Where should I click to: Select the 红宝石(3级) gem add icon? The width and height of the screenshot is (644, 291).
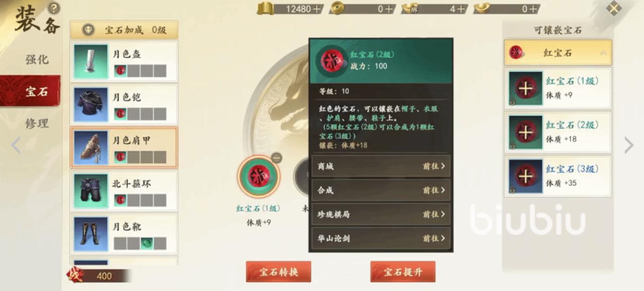[526, 176]
